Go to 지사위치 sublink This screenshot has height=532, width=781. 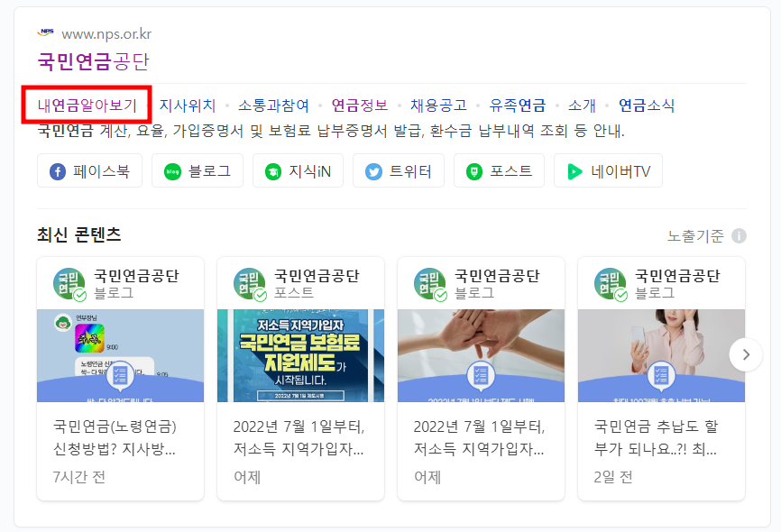click(x=188, y=105)
